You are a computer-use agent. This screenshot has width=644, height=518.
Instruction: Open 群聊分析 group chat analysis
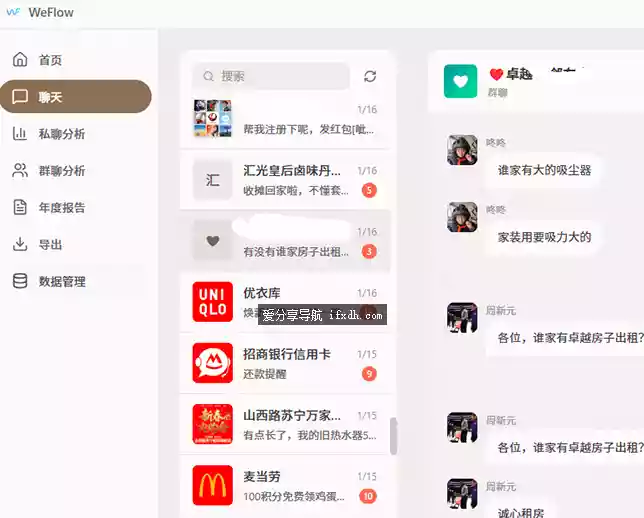(76, 170)
